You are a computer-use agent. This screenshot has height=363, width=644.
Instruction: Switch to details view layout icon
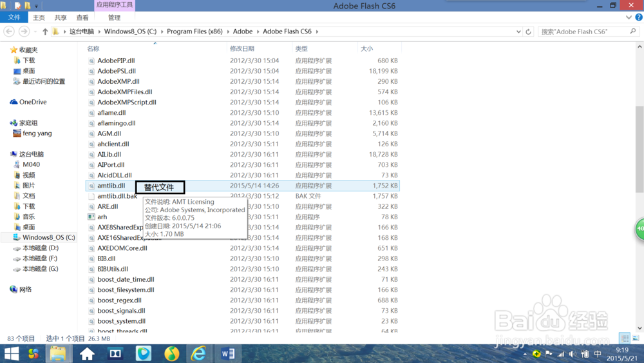624,338
